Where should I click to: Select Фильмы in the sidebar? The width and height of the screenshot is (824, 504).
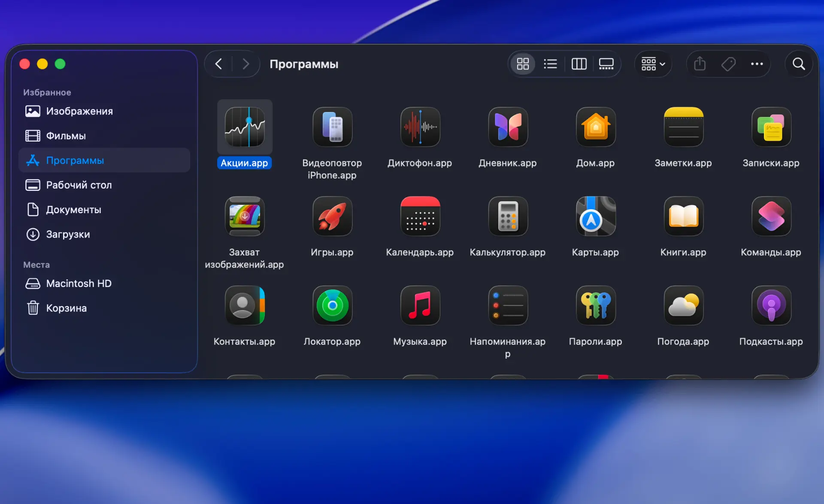[104, 136]
